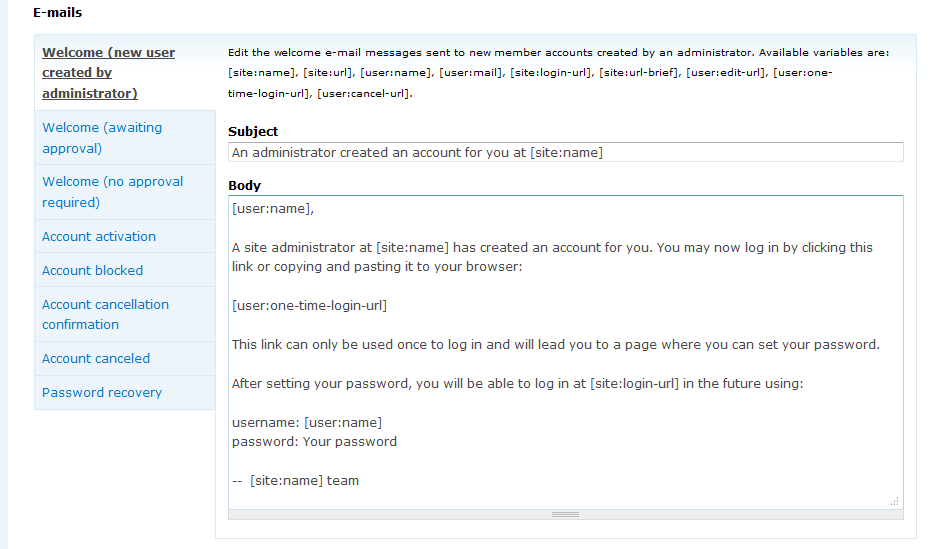Click the Body field label

pyautogui.click(x=244, y=186)
